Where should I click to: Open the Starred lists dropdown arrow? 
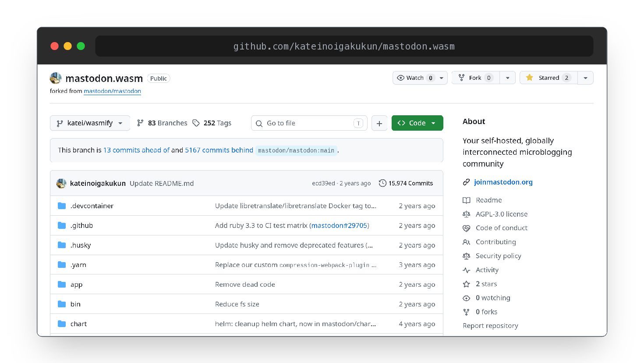585,78
